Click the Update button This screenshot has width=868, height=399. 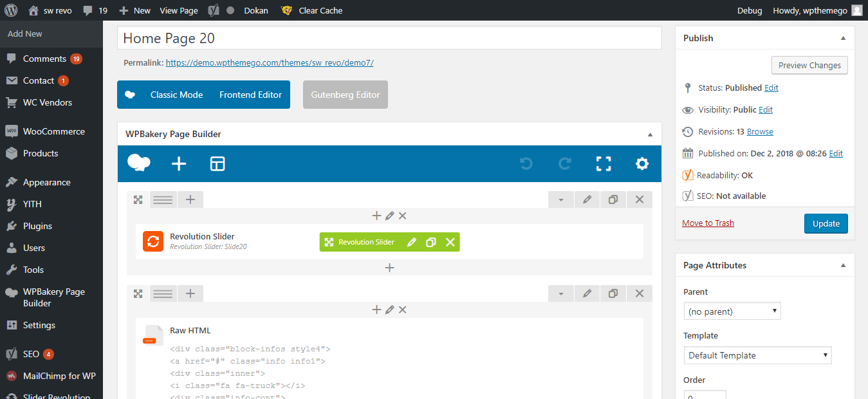826,223
